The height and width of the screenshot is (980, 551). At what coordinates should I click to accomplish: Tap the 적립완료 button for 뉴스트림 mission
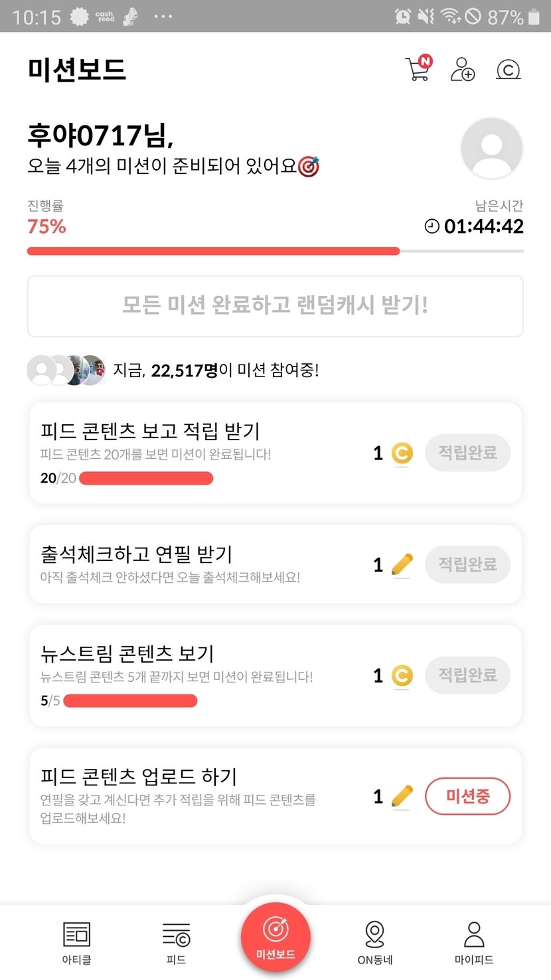point(467,675)
